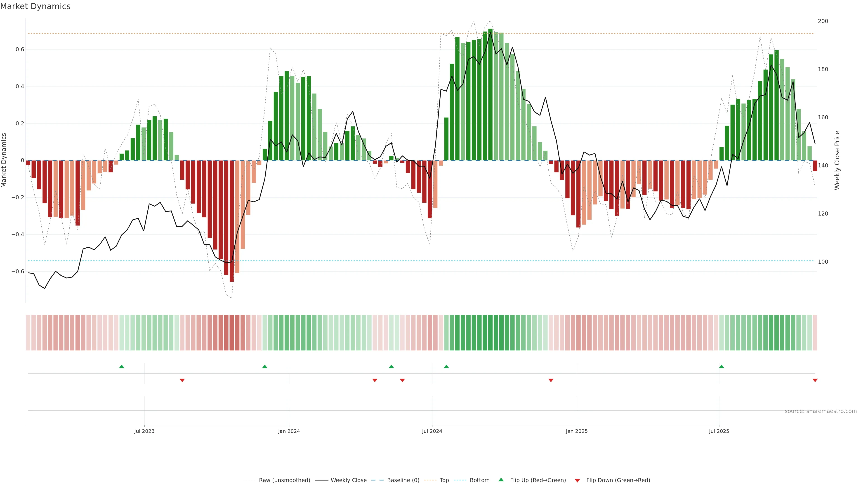868x488 pixels.
Task: Click the red flip-down marker after Jul 2023
Action: [182, 380]
